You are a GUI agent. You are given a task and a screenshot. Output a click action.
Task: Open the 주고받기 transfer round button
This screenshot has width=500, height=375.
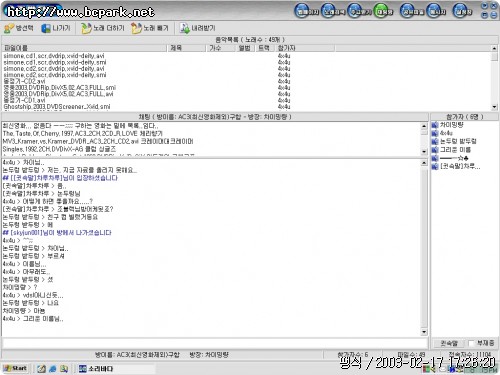click(359, 11)
